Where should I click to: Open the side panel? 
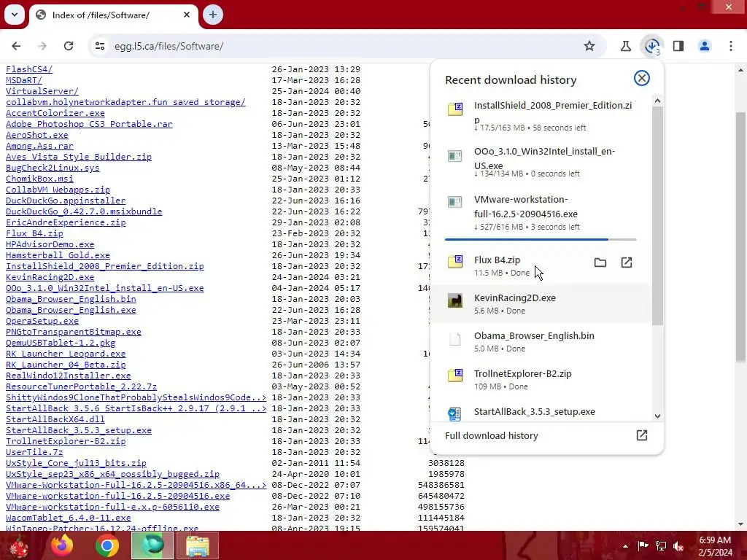pos(678,46)
